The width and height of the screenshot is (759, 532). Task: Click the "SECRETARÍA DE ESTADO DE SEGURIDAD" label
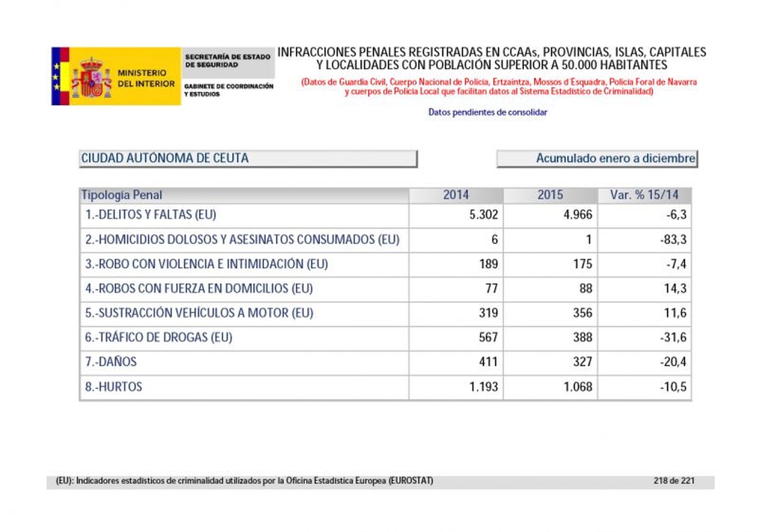click(228, 61)
